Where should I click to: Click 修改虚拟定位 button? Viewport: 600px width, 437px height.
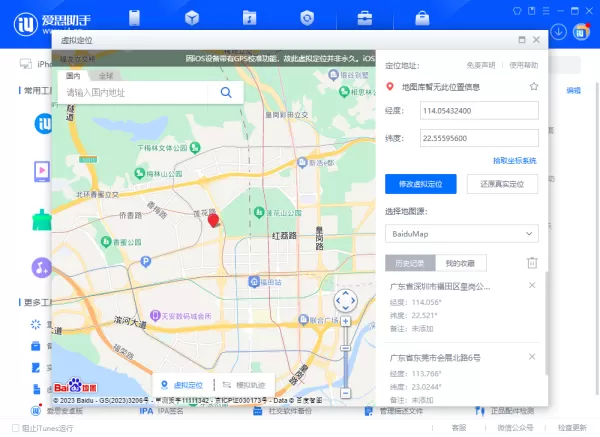[421, 184]
